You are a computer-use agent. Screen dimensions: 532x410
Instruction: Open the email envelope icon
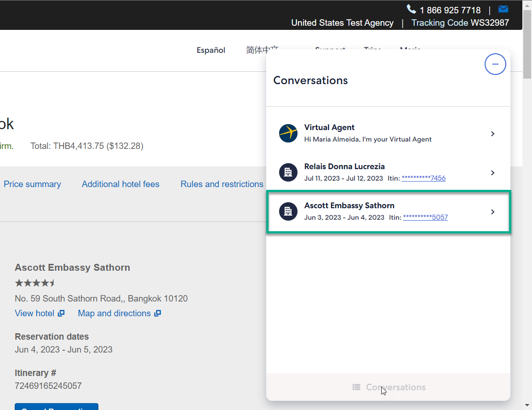(x=503, y=9)
